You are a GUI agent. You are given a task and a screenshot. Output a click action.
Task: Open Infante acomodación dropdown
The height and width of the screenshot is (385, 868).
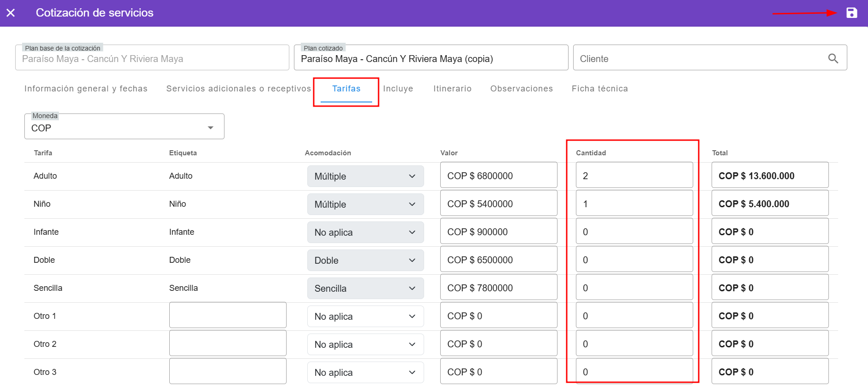click(365, 232)
